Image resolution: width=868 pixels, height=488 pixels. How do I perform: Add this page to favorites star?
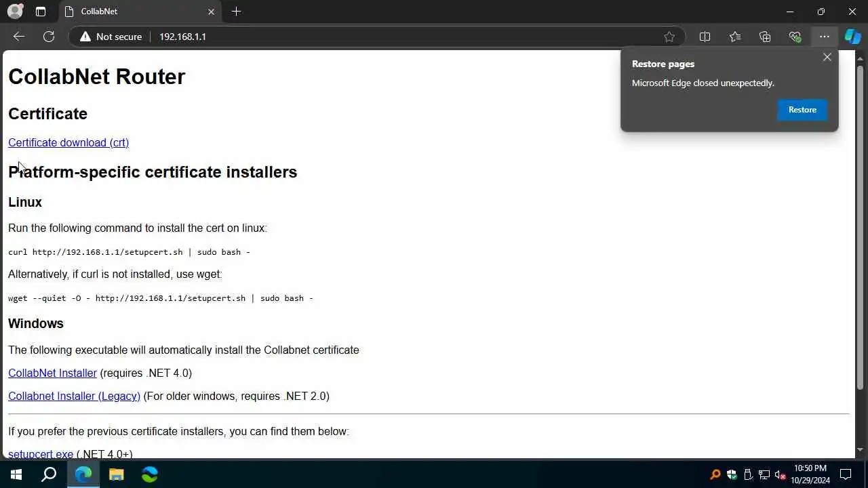pyautogui.click(x=669, y=37)
